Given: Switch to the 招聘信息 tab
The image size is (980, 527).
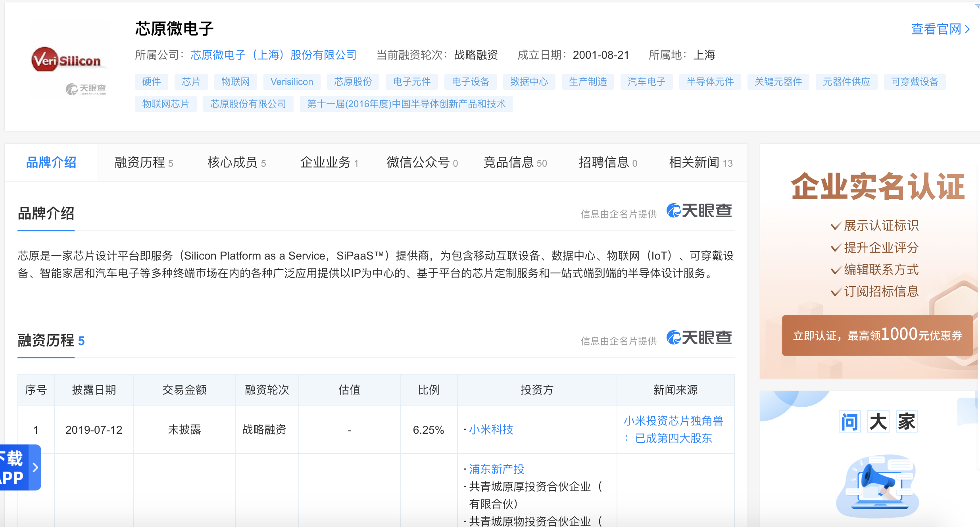Looking at the screenshot, I should (608, 162).
